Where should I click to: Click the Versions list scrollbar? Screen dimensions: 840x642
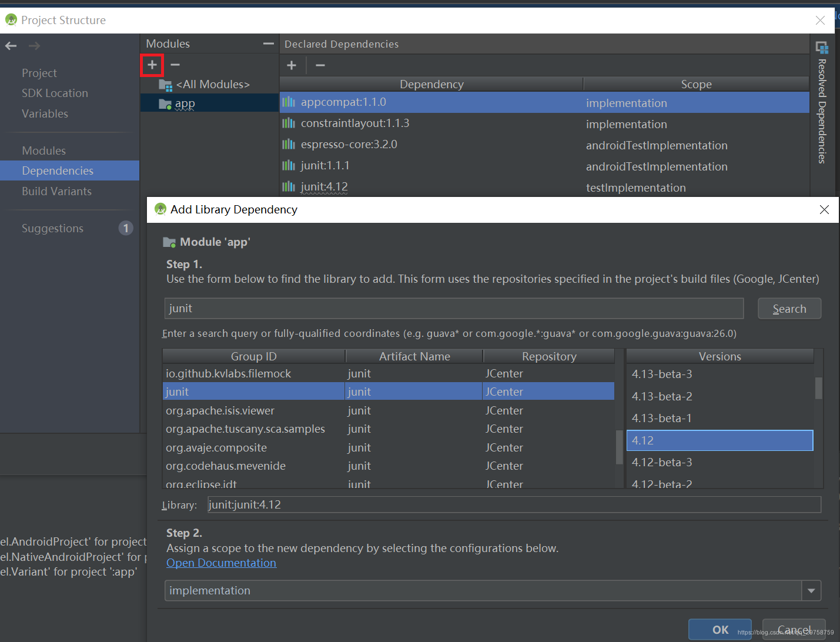pos(818,388)
